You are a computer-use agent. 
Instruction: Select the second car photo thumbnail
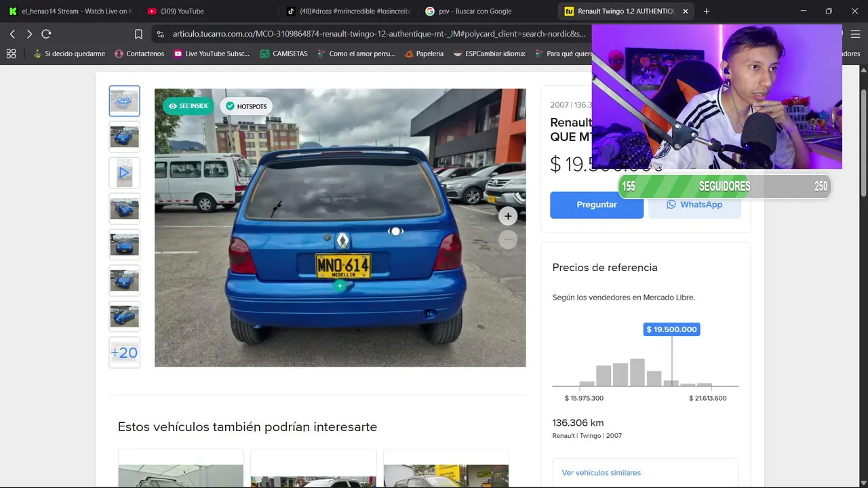[124, 137]
